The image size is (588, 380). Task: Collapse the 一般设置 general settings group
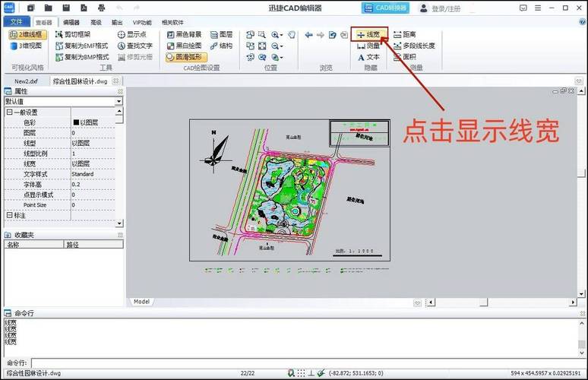(x=9, y=112)
